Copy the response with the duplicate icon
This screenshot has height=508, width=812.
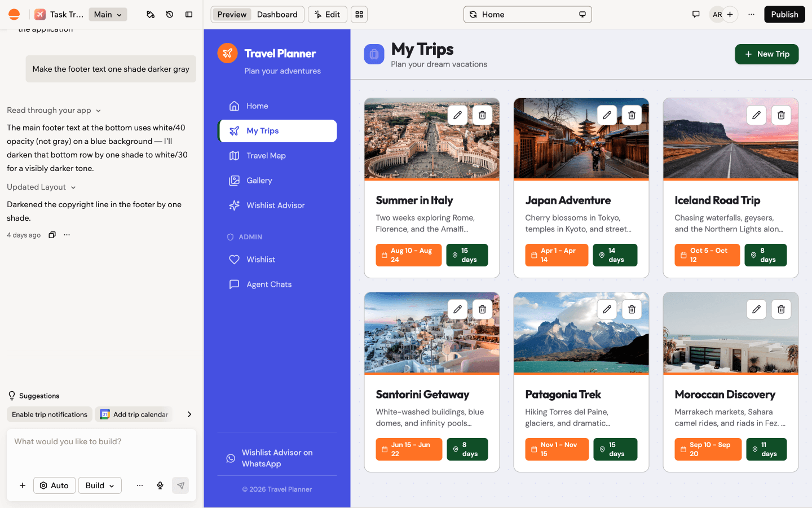(x=52, y=235)
